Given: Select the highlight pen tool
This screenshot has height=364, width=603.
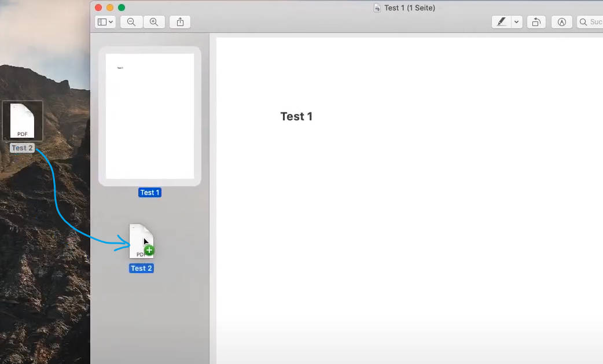Looking at the screenshot, I should pos(501,22).
